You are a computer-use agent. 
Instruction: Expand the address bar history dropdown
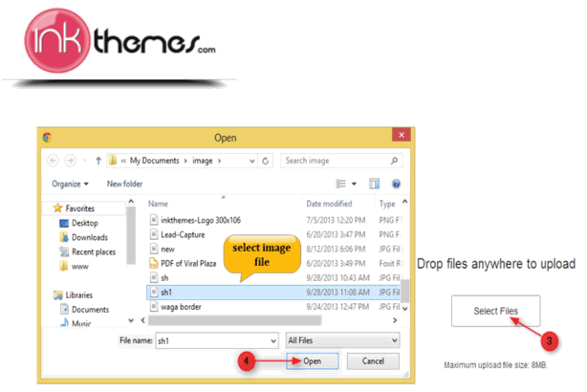pos(250,161)
